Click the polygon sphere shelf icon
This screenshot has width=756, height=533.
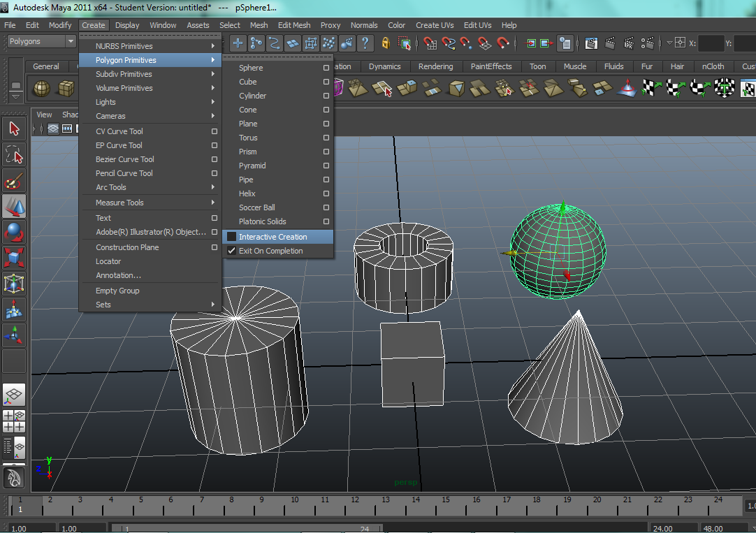pos(42,88)
